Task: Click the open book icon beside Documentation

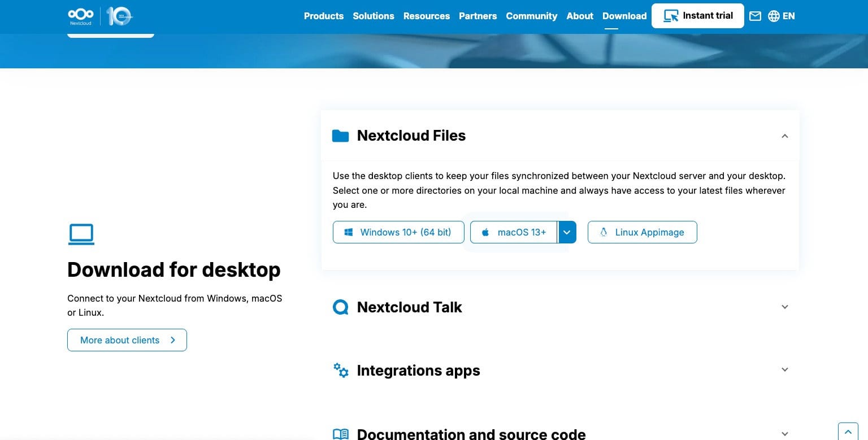Action: [x=341, y=434]
